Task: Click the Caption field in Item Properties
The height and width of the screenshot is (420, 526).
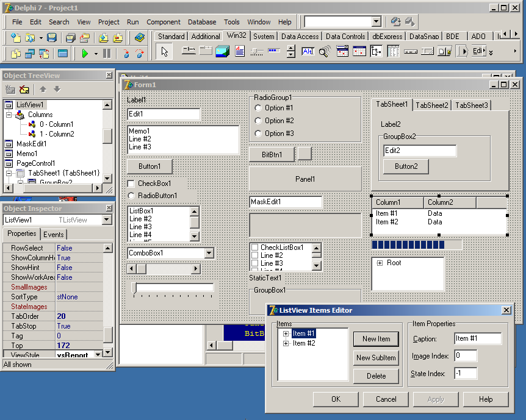Action: (478, 338)
